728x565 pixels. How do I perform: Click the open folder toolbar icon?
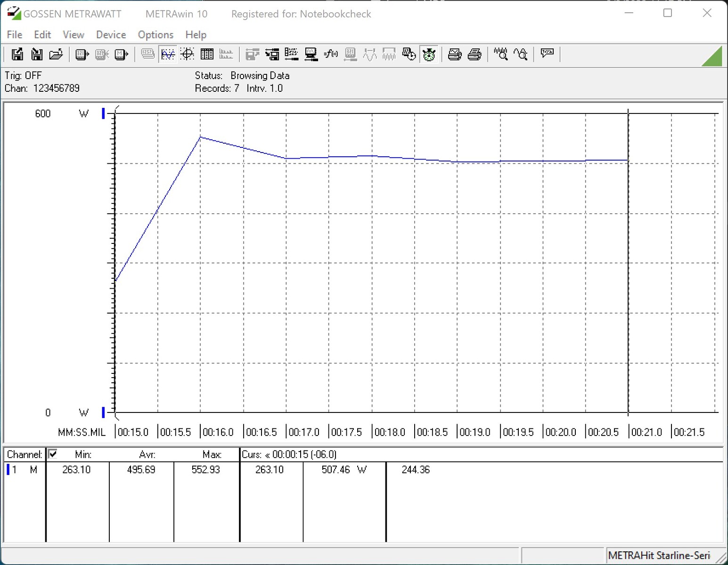[56, 55]
